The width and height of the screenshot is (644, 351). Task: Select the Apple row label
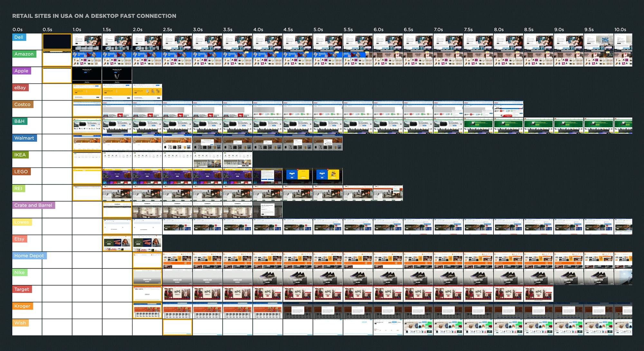21,71
